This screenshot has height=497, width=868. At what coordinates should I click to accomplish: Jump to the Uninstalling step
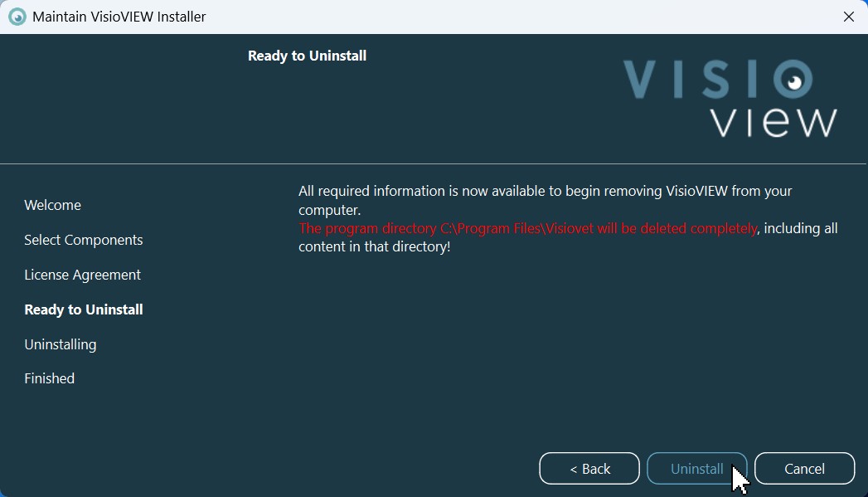(61, 344)
